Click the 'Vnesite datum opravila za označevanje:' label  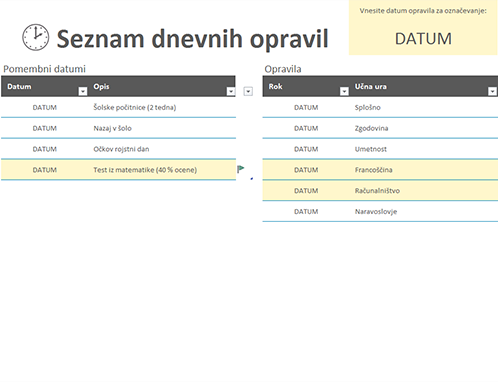[423, 11]
